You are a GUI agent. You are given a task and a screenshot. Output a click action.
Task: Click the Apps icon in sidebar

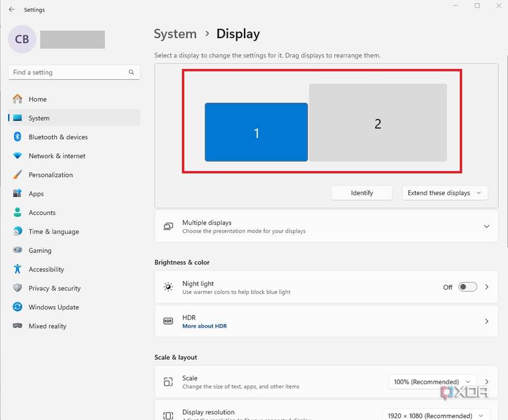[x=17, y=193]
